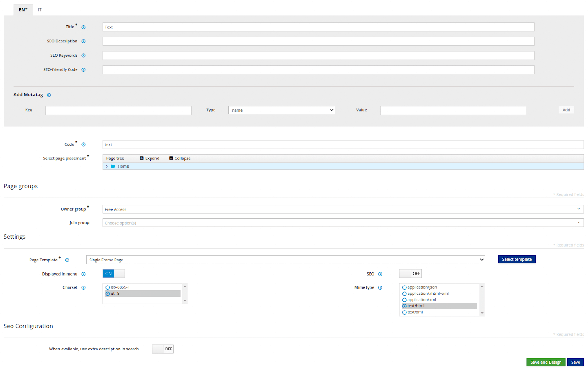Select the iso-8859-1 charset radio button
The image size is (588, 370).
108,287
